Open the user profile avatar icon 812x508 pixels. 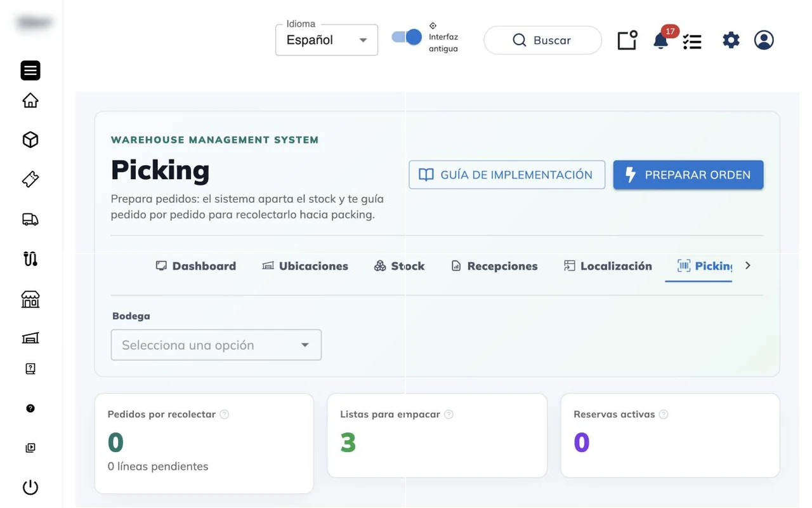pos(764,40)
